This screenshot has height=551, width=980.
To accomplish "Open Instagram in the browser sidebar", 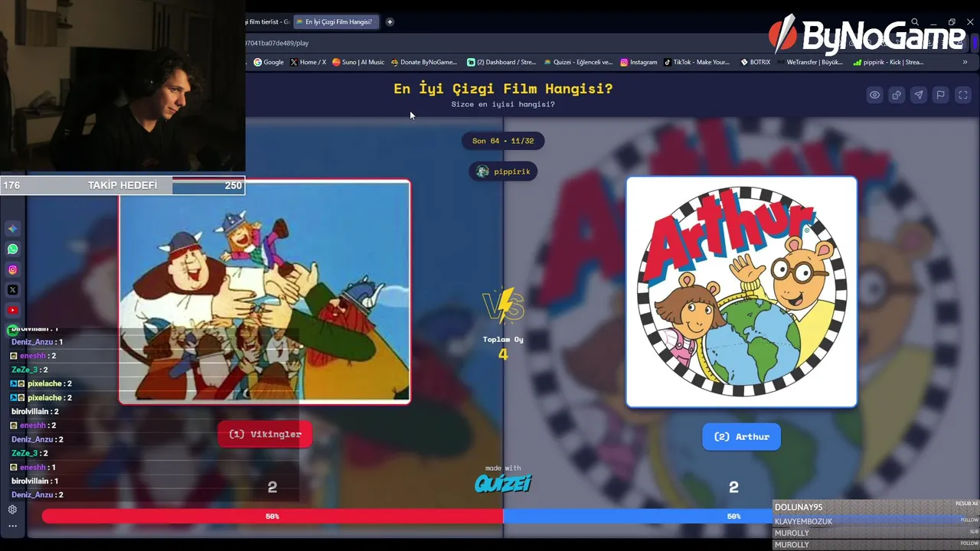I will coord(12,269).
